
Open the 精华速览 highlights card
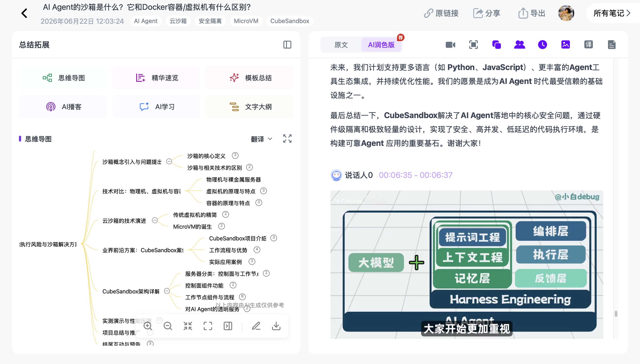[156, 78]
